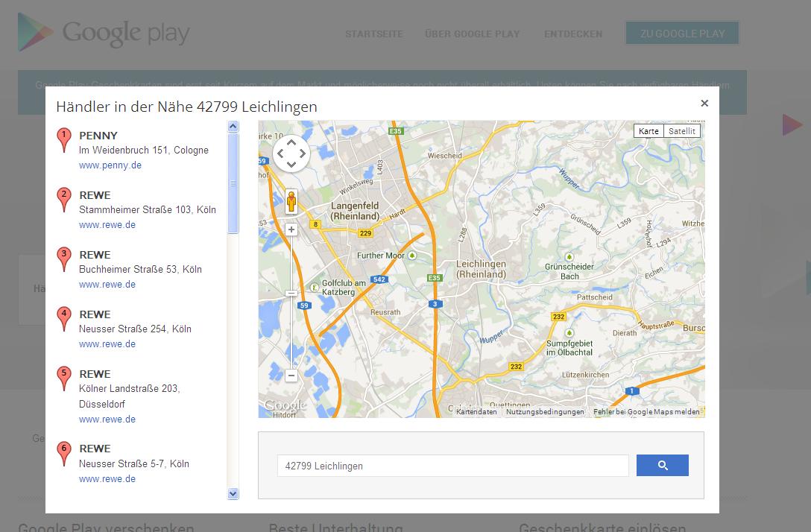Image resolution: width=811 pixels, height=532 pixels.
Task: Click the map zoom slider handle
Action: coord(291,293)
